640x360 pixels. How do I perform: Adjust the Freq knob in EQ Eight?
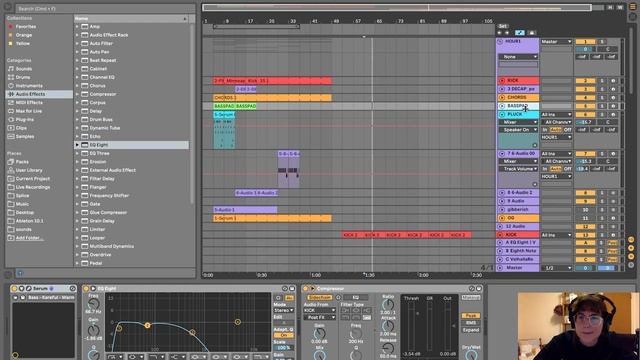coord(93,304)
